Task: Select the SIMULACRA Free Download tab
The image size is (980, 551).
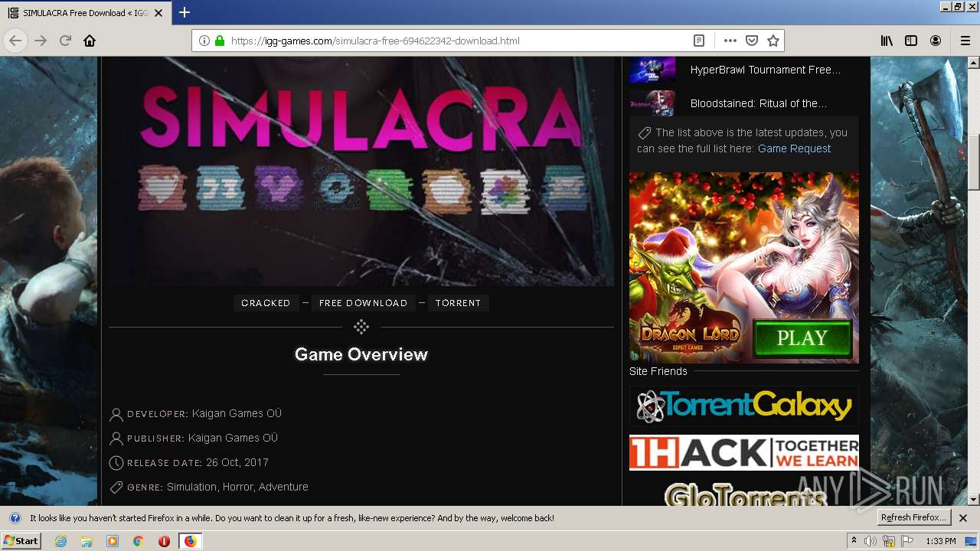Action: (86, 13)
